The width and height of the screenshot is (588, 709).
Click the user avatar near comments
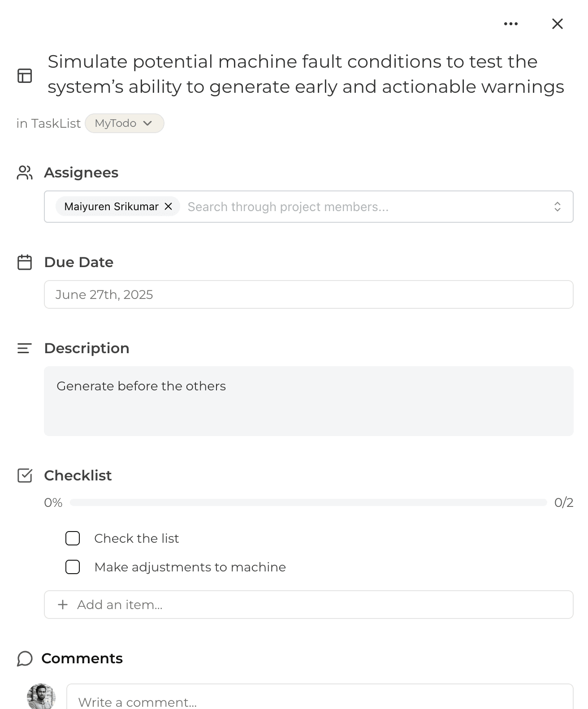[x=41, y=696]
